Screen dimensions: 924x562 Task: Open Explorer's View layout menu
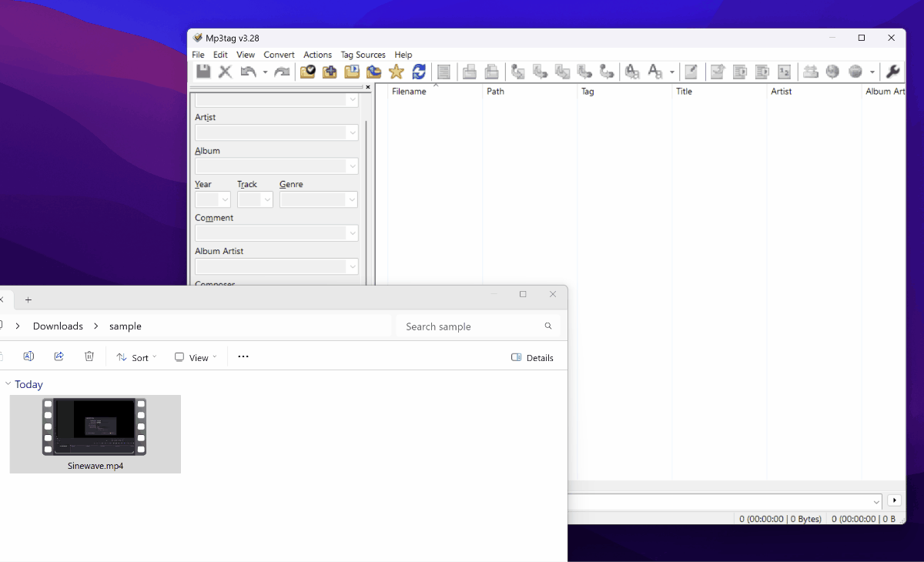(196, 357)
